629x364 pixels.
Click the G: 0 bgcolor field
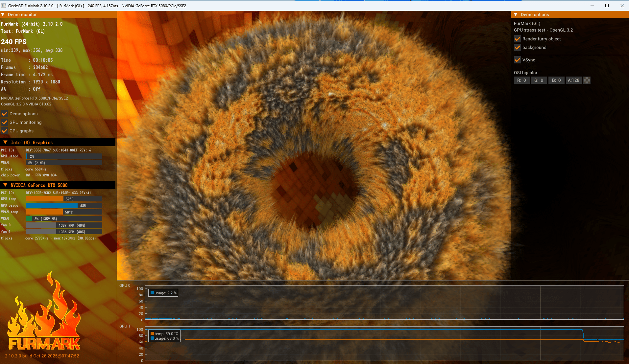(539, 80)
